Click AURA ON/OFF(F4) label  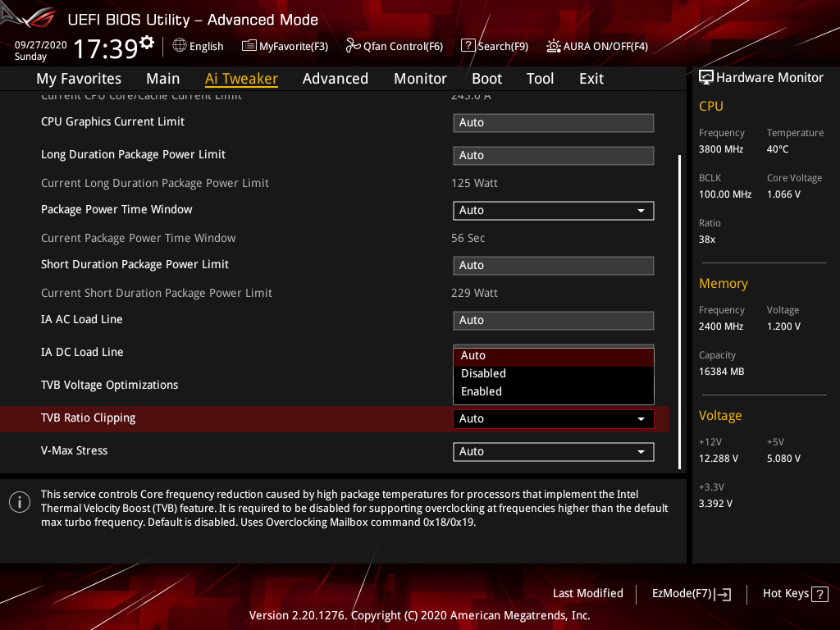605,46
